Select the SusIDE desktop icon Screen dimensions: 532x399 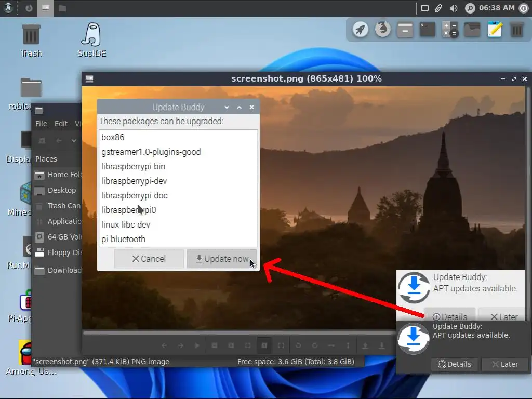91,41
